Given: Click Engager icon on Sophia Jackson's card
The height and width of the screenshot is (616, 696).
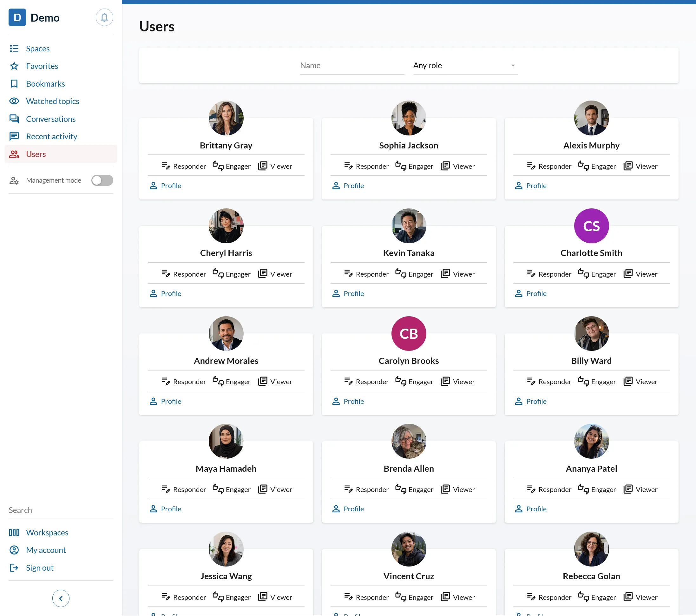Looking at the screenshot, I should click(x=401, y=166).
